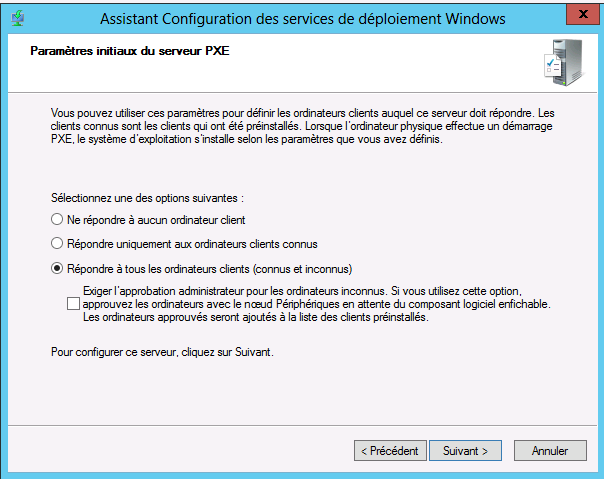Select 'Répondre à tous les ordinateurs clients' radio
This screenshot has width=604, height=479.
[57, 269]
